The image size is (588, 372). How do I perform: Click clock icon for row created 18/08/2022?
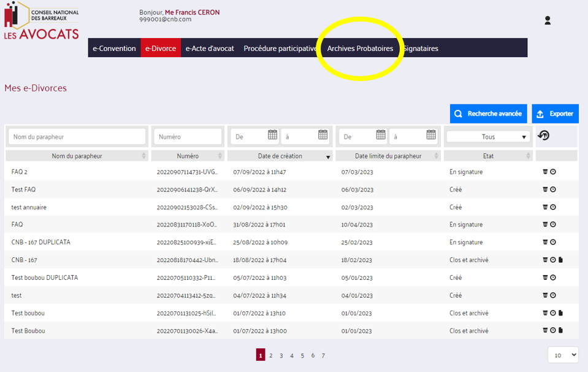[x=553, y=260]
